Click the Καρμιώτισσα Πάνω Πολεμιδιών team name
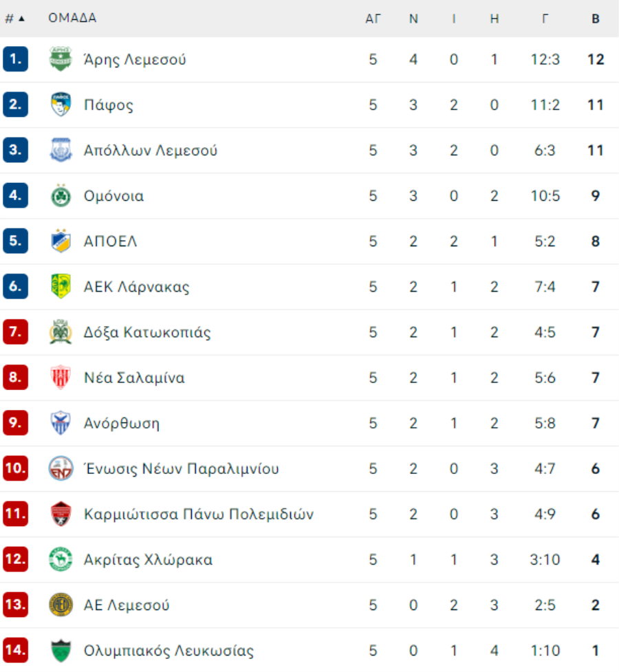Screen dimensions: 619x672 (x=199, y=514)
